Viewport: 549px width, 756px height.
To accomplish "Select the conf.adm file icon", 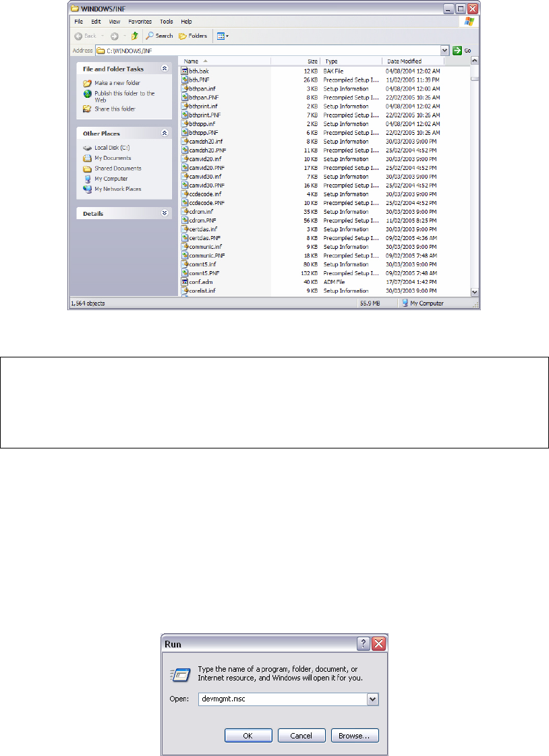I will point(185,282).
